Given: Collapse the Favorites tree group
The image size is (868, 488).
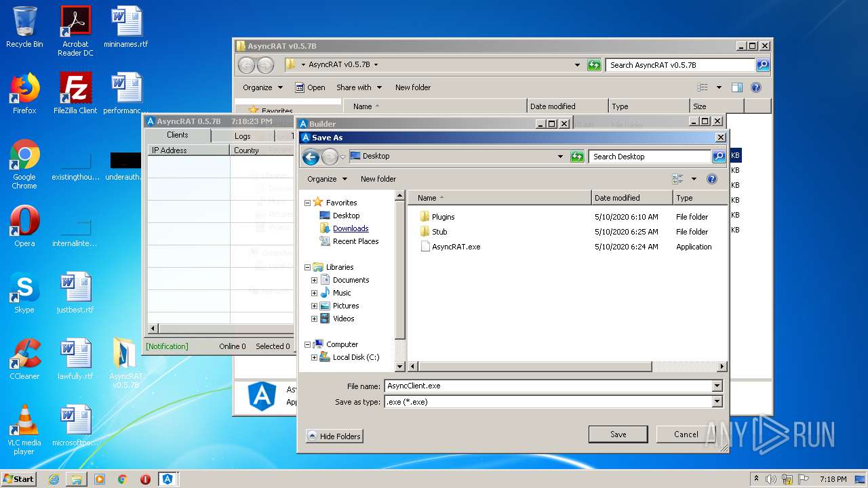Looking at the screenshot, I should click(307, 203).
